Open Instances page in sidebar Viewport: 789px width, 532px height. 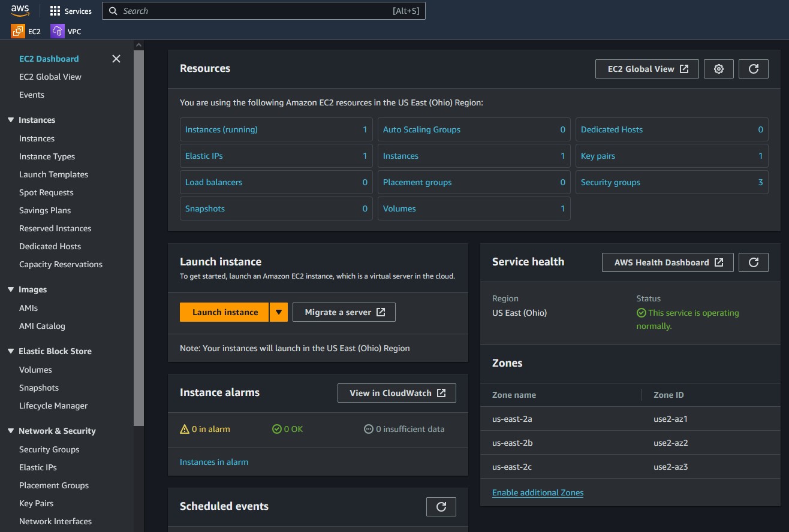click(x=37, y=138)
